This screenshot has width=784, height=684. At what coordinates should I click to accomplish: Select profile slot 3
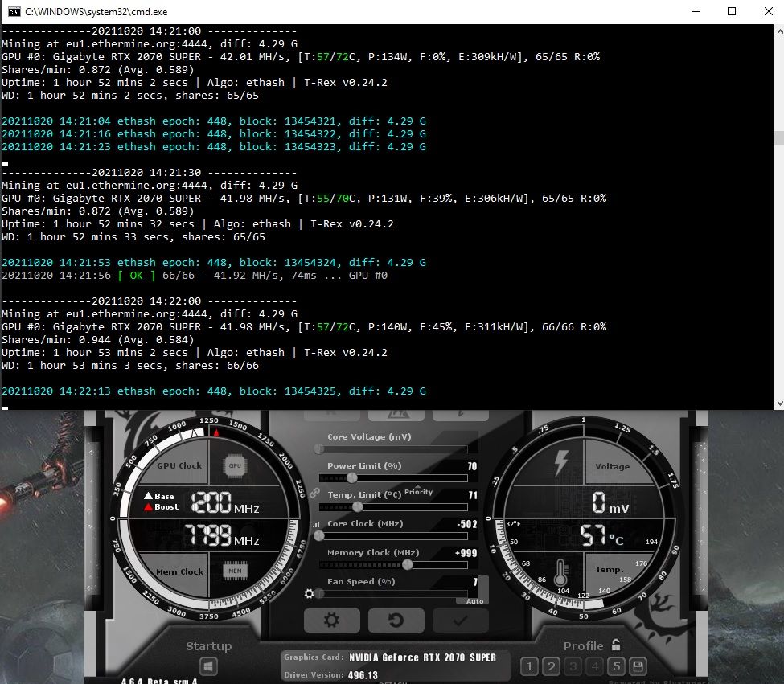(x=573, y=666)
